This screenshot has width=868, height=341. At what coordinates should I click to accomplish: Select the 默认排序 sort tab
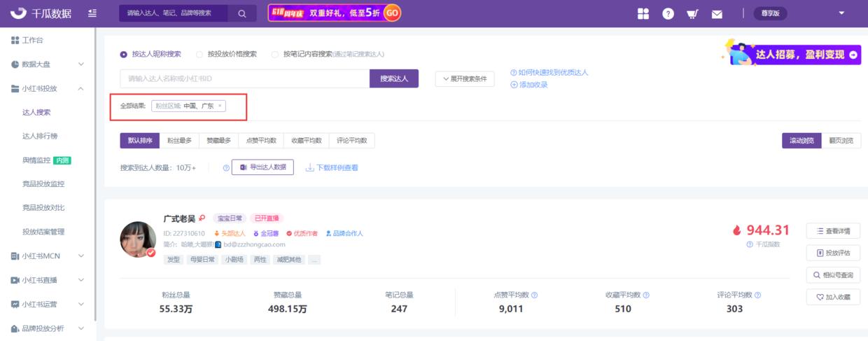[139, 141]
